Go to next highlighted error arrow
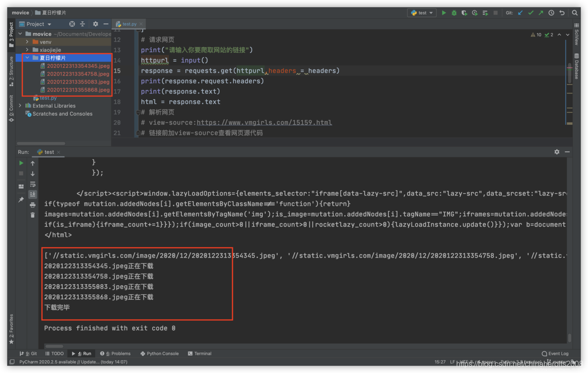588x373 pixels. 568,35
